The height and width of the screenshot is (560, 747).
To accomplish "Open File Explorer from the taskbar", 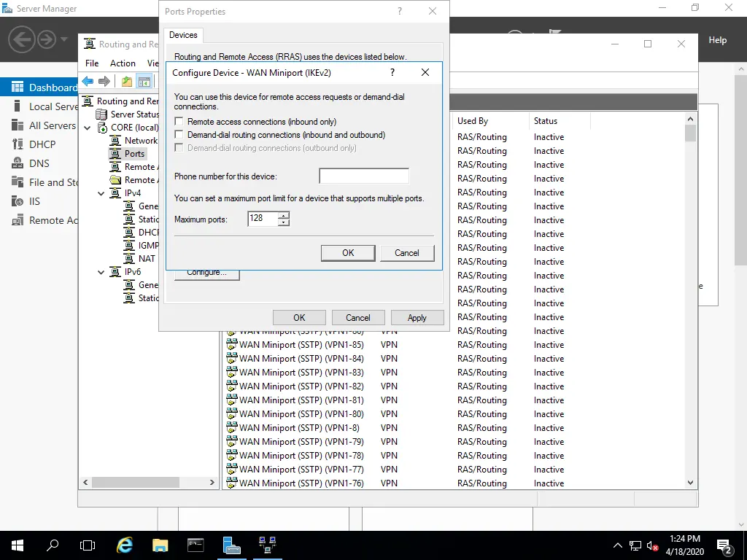I will point(160,545).
